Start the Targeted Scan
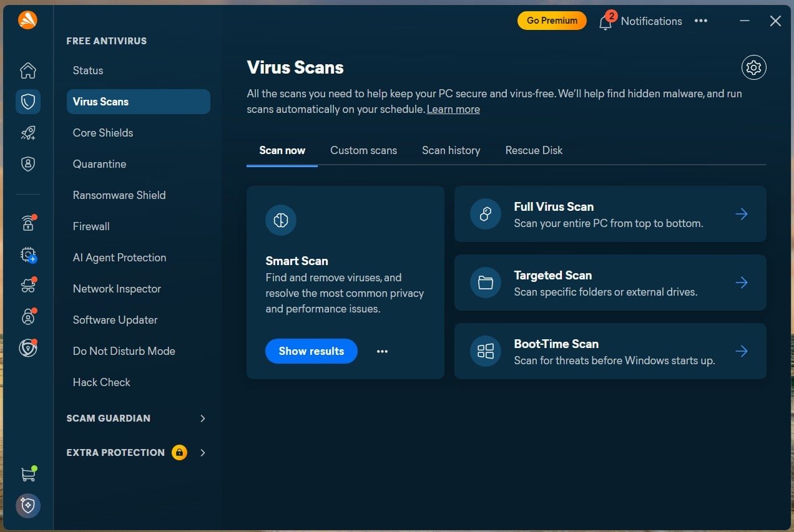The height and width of the screenshot is (532, 794). coord(610,283)
